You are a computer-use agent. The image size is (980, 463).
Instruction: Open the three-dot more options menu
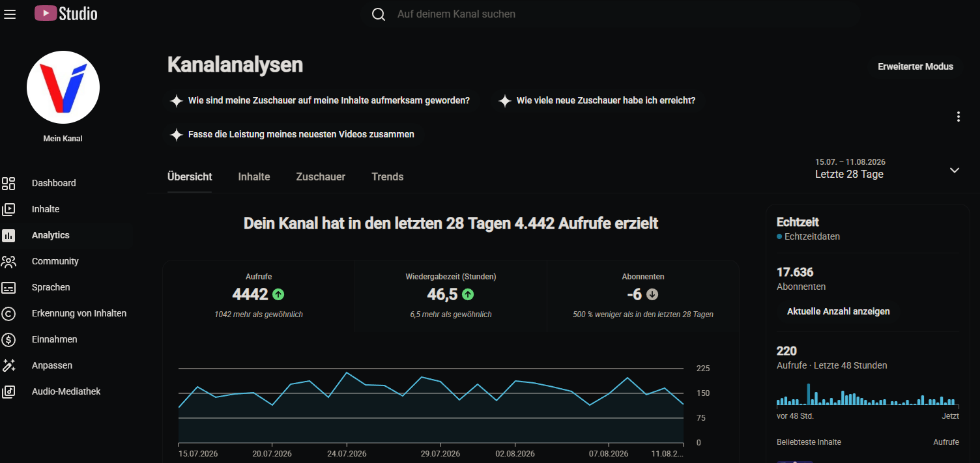(x=958, y=117)
